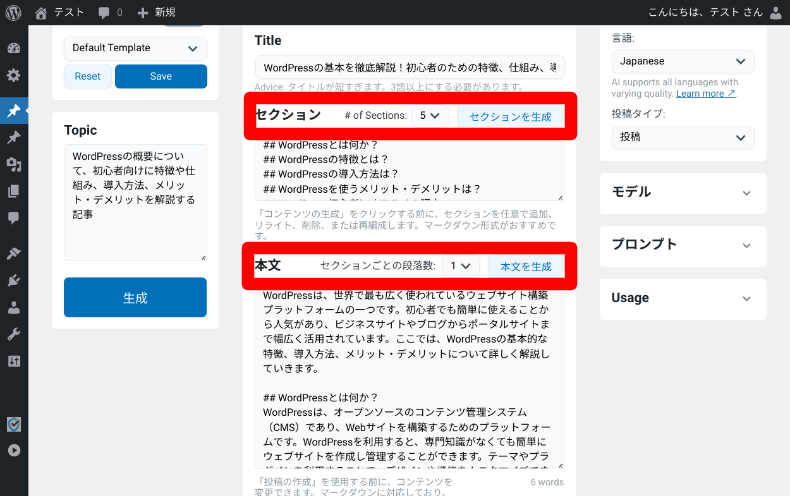Click into the sections textarea
This screenshot has height=496, width=790.
(410, 170)
